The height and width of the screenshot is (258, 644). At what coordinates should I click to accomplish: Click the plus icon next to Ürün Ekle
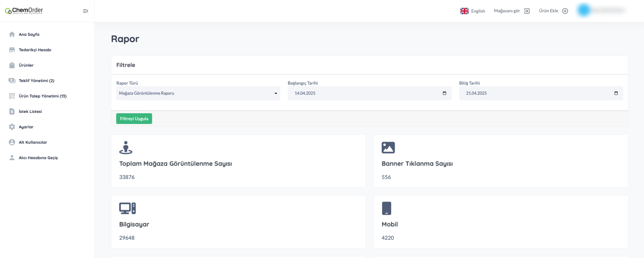pyautogui.click(x=565, y=11)
